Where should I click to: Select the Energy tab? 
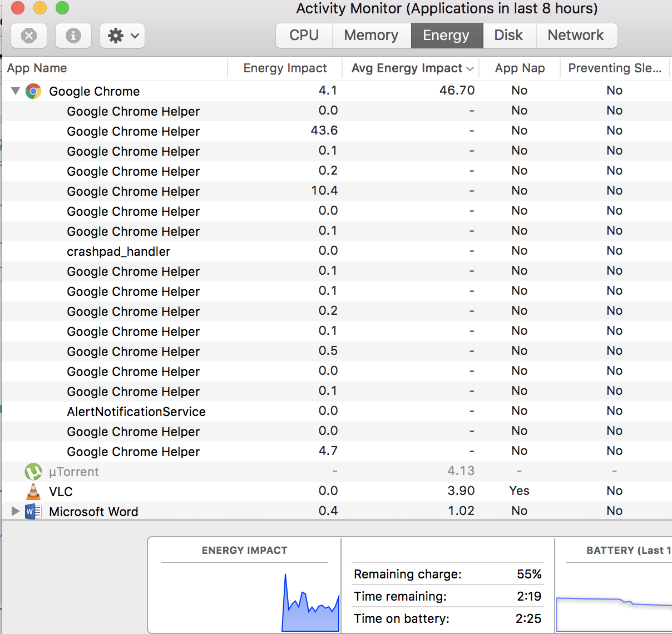point(447,36)
